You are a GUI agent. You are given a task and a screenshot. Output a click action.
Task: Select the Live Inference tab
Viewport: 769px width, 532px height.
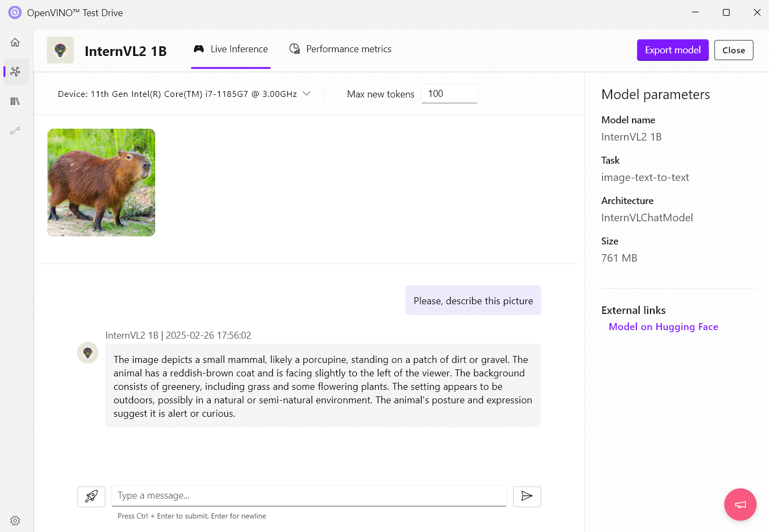pyautogui.click(x=231, y=48)
